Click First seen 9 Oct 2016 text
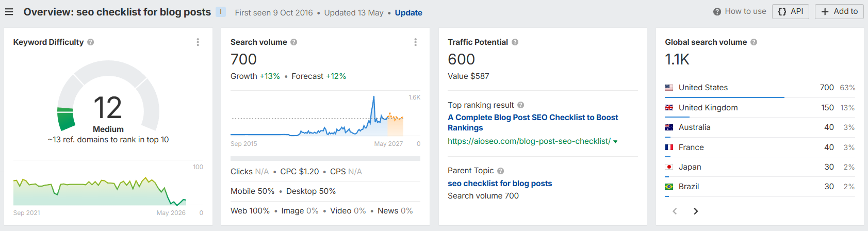The height and width of the screenshot is (231, 868). click(274, 13)
